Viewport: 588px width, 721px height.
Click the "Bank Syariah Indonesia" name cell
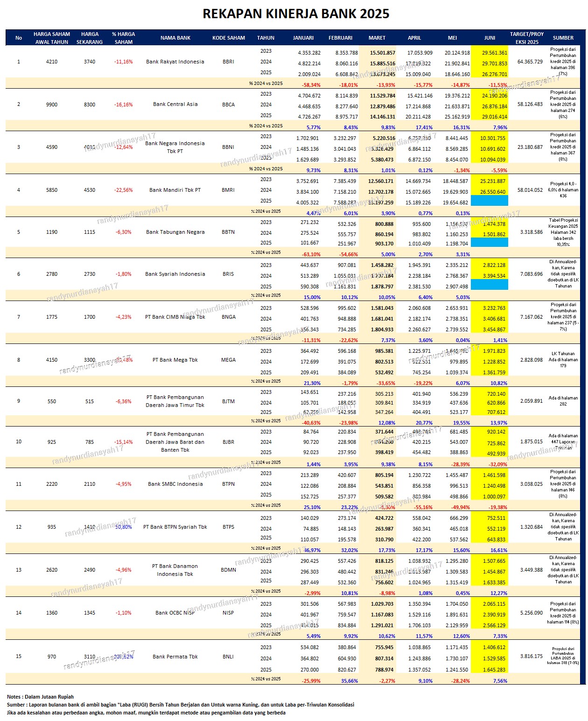coord(175,274)
